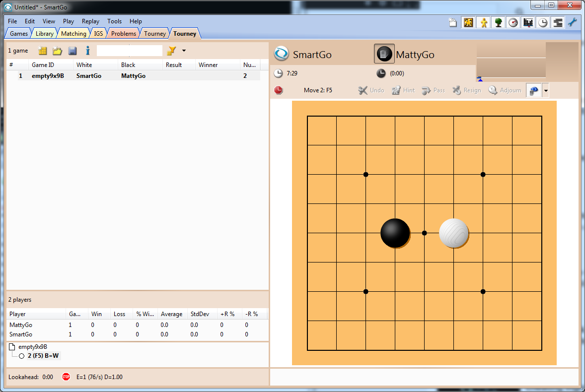Viewport: 585px width, 392px height.
Task: Open the File menu
Action: coord(12,21)
